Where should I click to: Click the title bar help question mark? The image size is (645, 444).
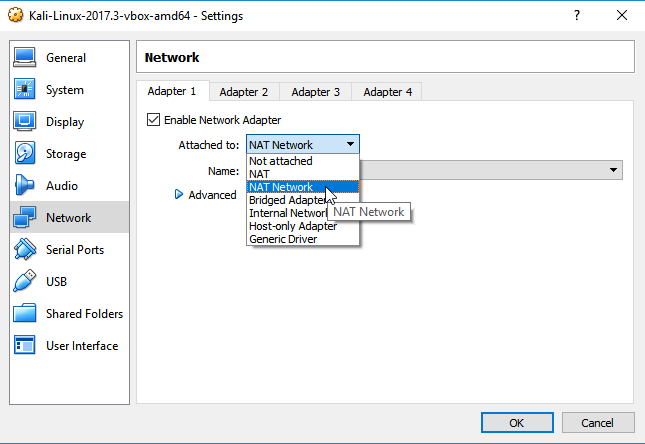(x=577, y=16)
